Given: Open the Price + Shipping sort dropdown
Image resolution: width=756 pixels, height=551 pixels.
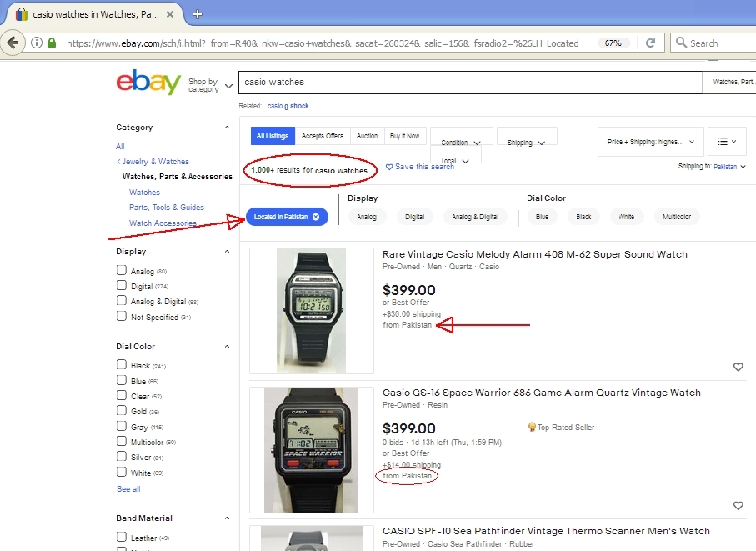Looking at the screenshot, I should pyautogui.click(x=650, y=141).
